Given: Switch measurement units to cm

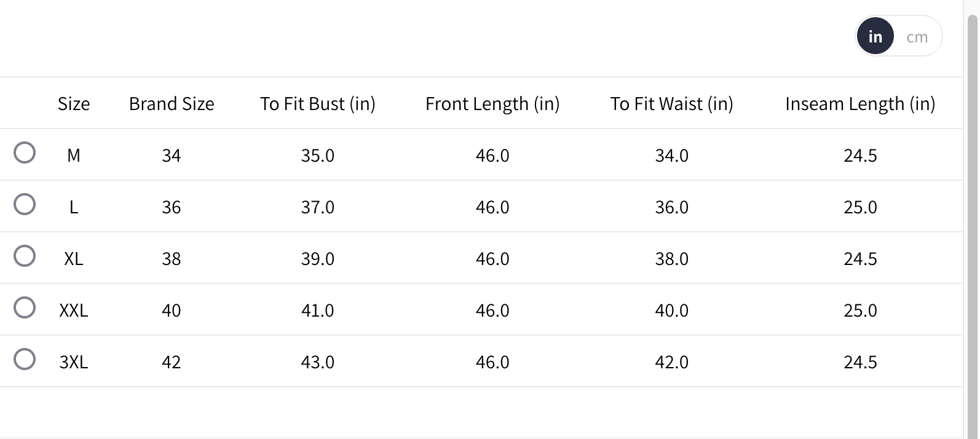Looking at the screenshot, I should (917, 37).
